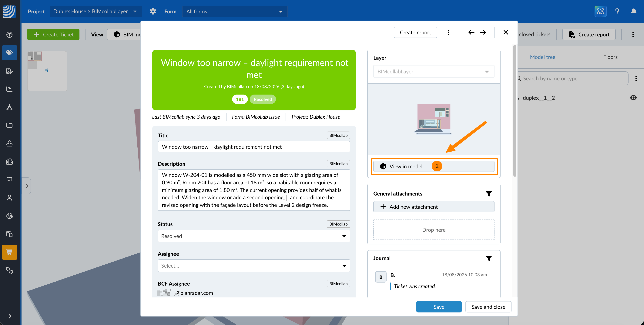Viewport: 644px width, 325px height.
Task: Open the folder documents icon in sidebar
Action: tap(9, 125)
